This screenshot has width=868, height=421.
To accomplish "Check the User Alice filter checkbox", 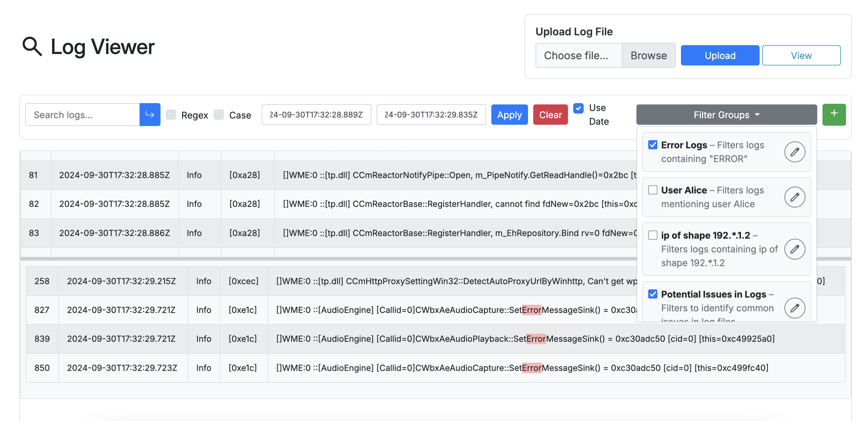I will tap(653, 190).
